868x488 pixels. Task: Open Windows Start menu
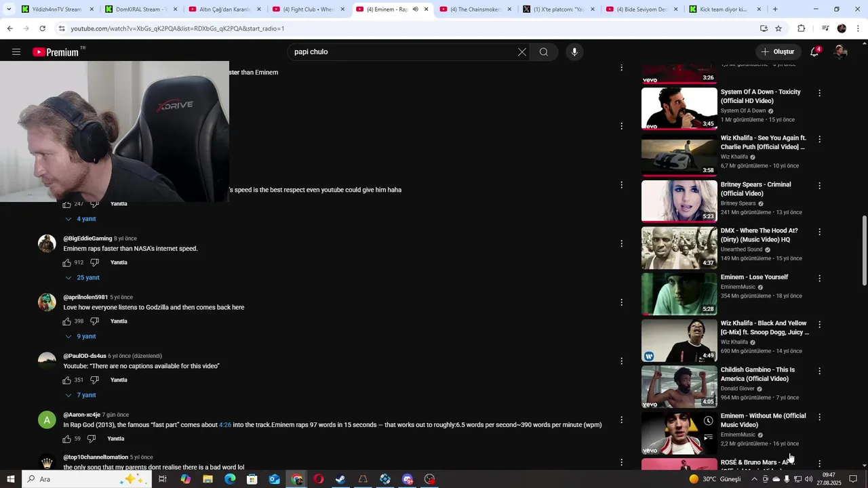click(11, 479)
